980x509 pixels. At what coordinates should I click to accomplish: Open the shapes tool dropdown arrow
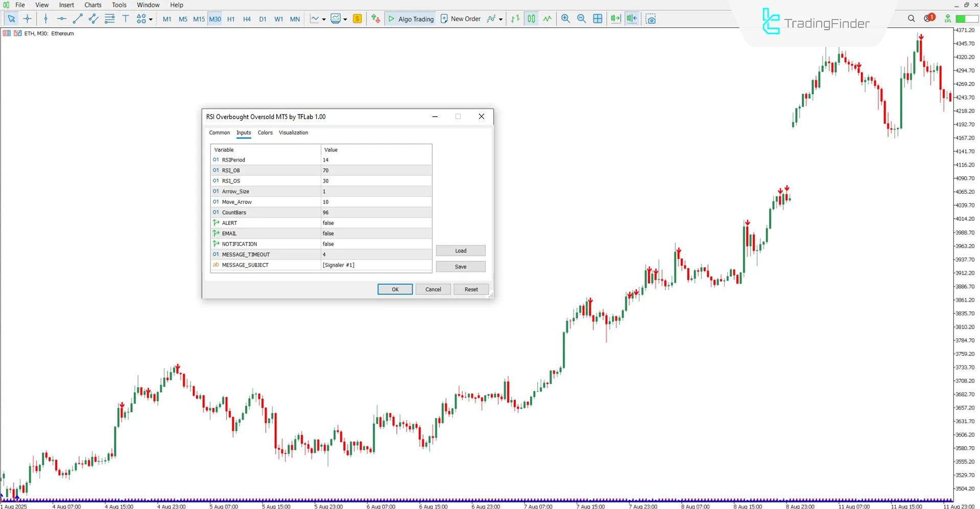click(150, 19)
